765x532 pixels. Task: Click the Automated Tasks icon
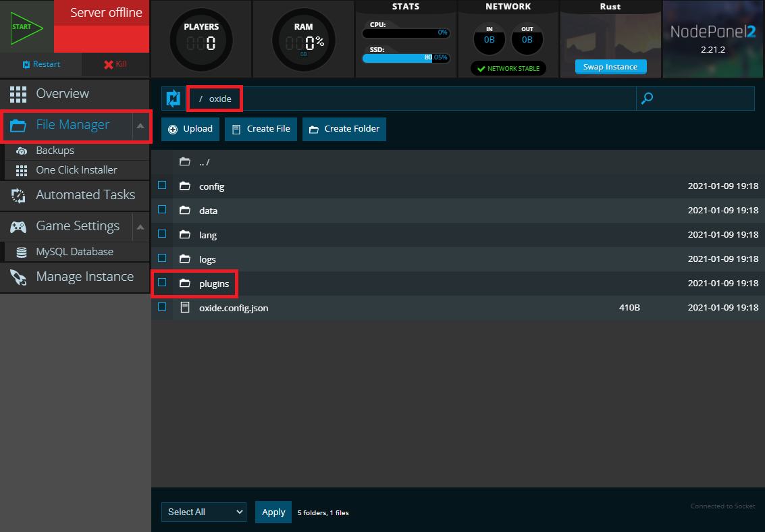pyautogui.click(x=18, y=196)
